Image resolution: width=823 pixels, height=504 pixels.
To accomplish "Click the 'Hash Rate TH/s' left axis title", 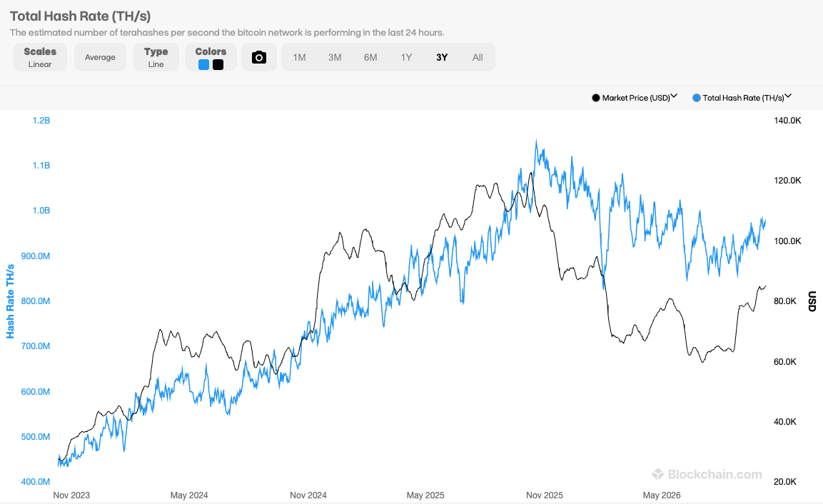I will click(10, 301).
